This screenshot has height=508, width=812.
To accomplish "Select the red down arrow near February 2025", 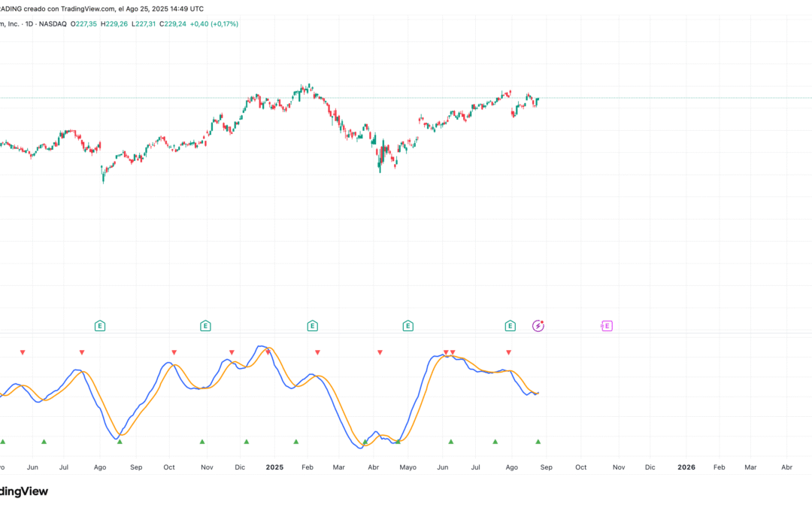I will tap(317, 352).
